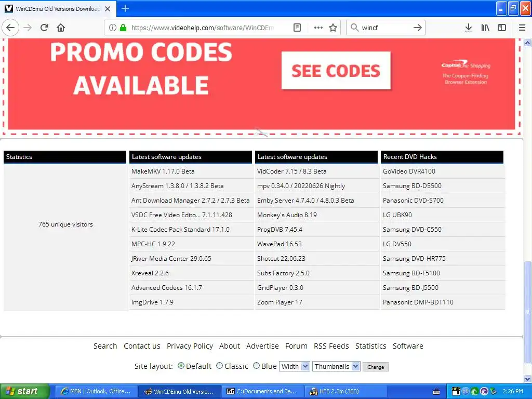532x399 pixels.
Task: Open MakeMKV 1.17.0 Beta link
Action: [x=163, y=171]
